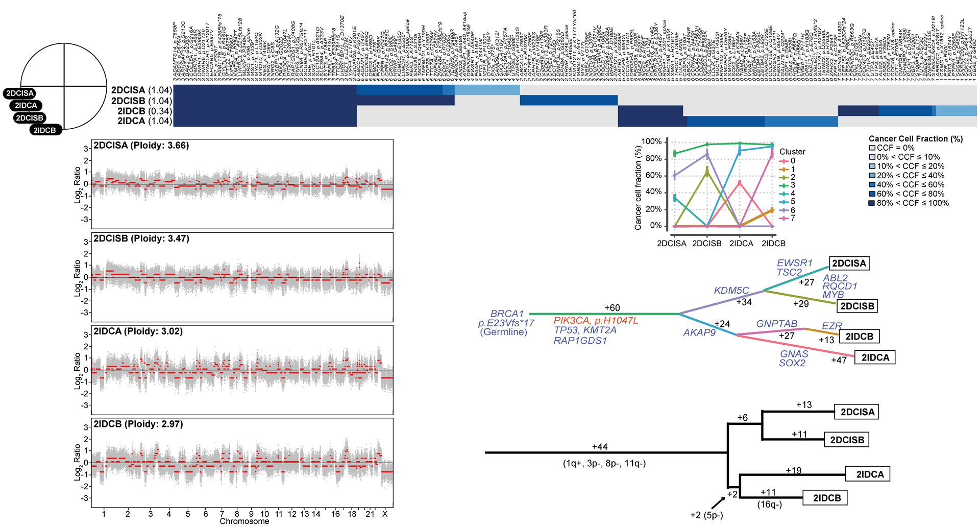Click the GNAS gene label
This screenshot has width=980, height=527.
794,354
